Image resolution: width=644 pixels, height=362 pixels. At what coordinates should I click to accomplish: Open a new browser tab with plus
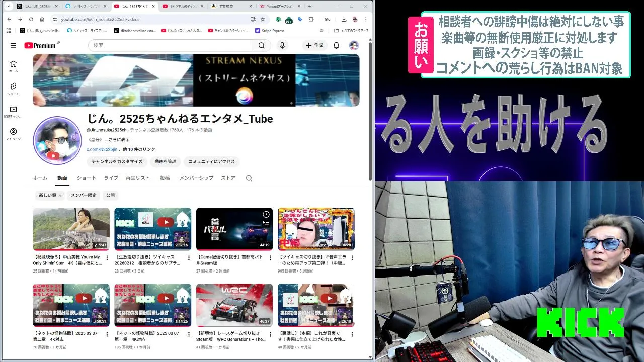click(310, 6)
